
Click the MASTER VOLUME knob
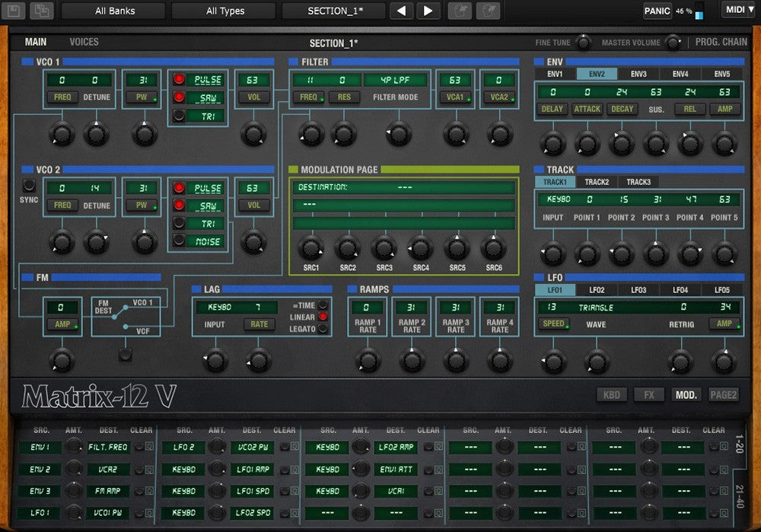click(673, 43)
